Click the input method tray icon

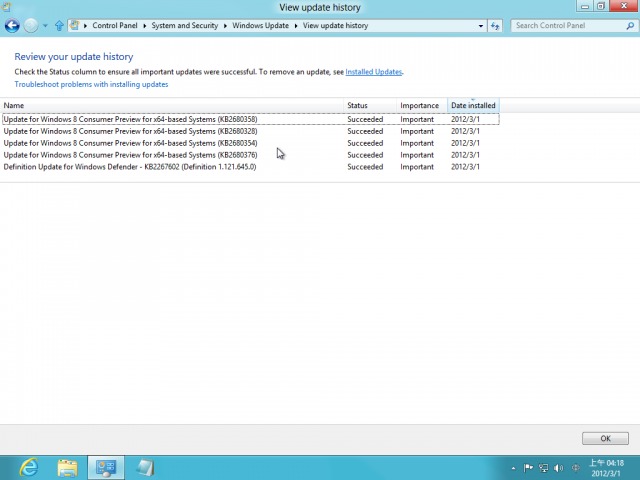coord(576,468)
